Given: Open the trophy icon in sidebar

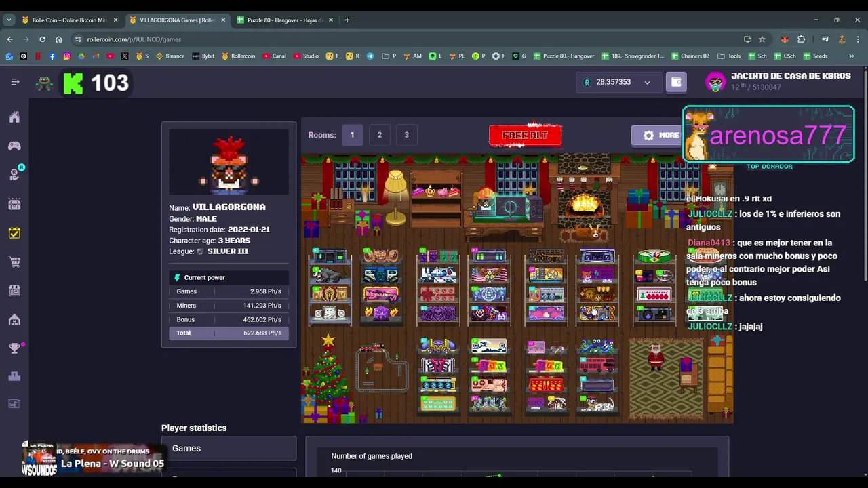Looking at the screenshot, I should tap(14, 348).
